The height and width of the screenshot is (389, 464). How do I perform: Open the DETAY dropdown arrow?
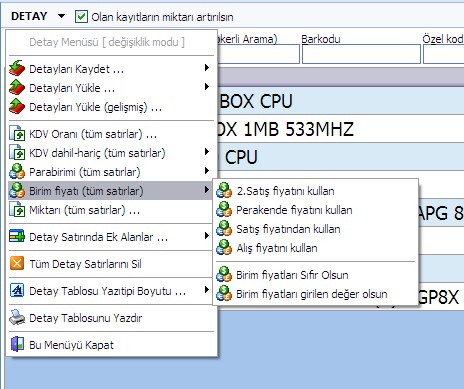click(61, 16)
